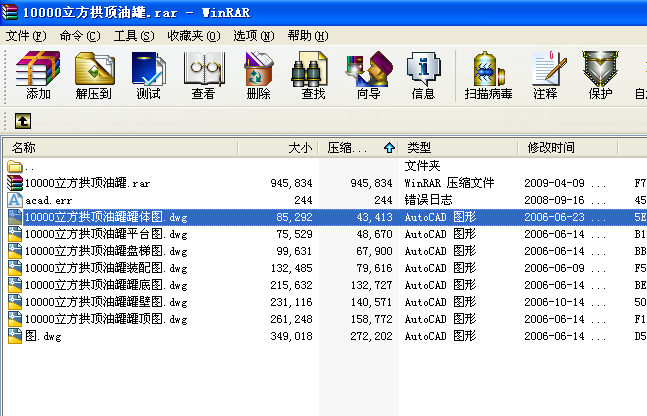Click the 注释 (Comment) toolbar icon
This screenshot has height=416, width=647.
(x=549, y=68)
